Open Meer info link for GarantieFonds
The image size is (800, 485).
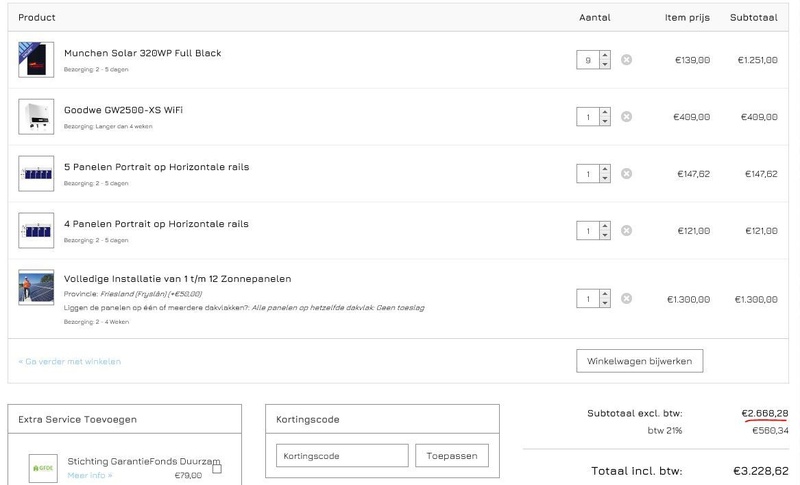90,475
